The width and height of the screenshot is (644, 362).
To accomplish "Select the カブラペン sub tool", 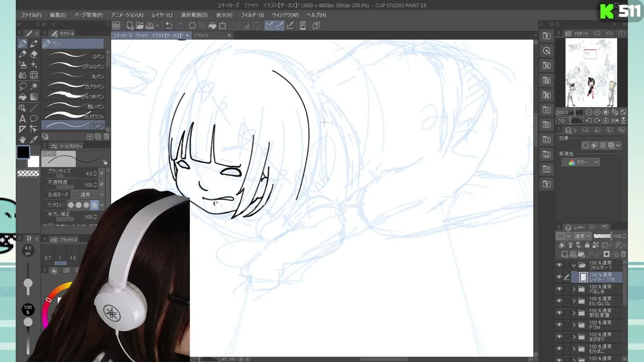I will coord(74,86).
